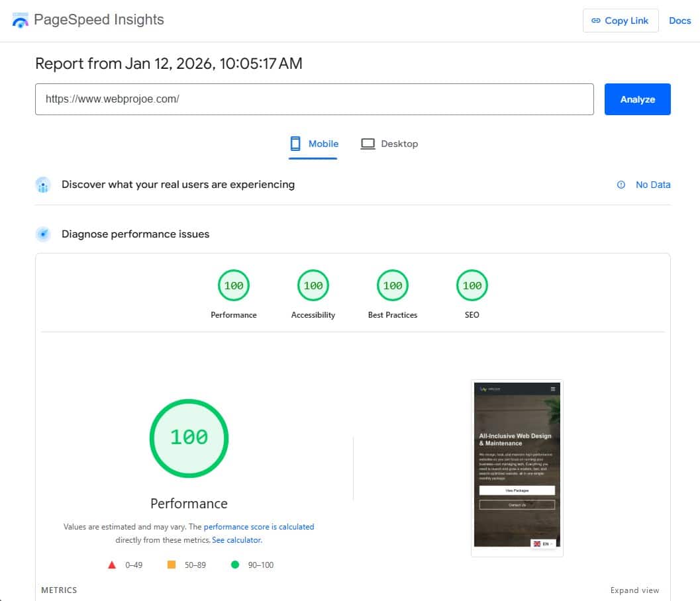The width and height of the screenshot is (700, 601).
Task: Switch to the Desktop tab
Action: (x=389, y=144)
